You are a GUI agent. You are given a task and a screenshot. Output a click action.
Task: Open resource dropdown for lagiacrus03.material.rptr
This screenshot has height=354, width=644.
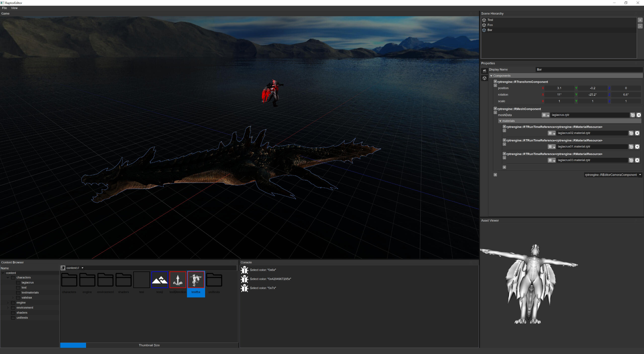tap(552, 160)
